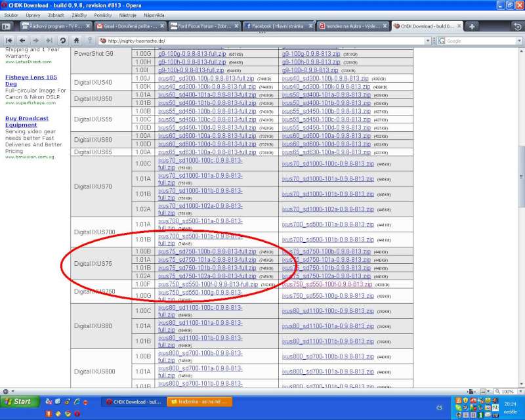Click the Rewind navigation button

9,40
